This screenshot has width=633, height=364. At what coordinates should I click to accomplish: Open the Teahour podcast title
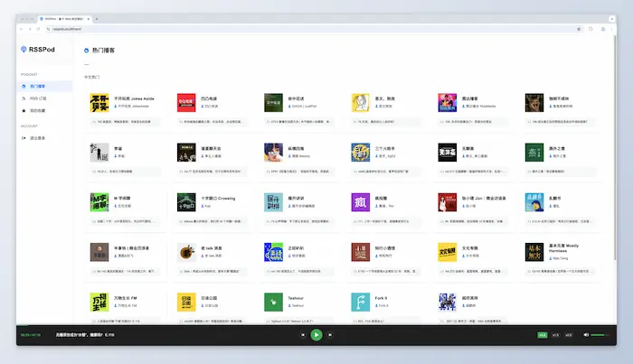click(x=296, y=298)
